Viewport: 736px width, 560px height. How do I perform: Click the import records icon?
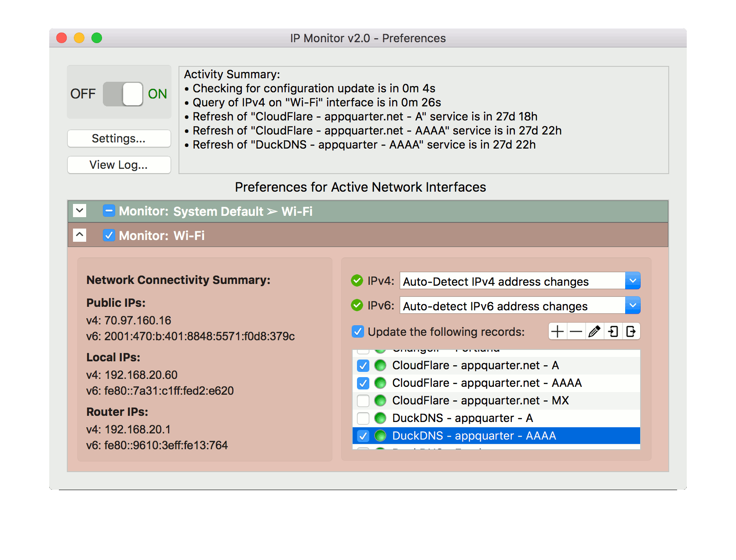click(x=613, y=331)
